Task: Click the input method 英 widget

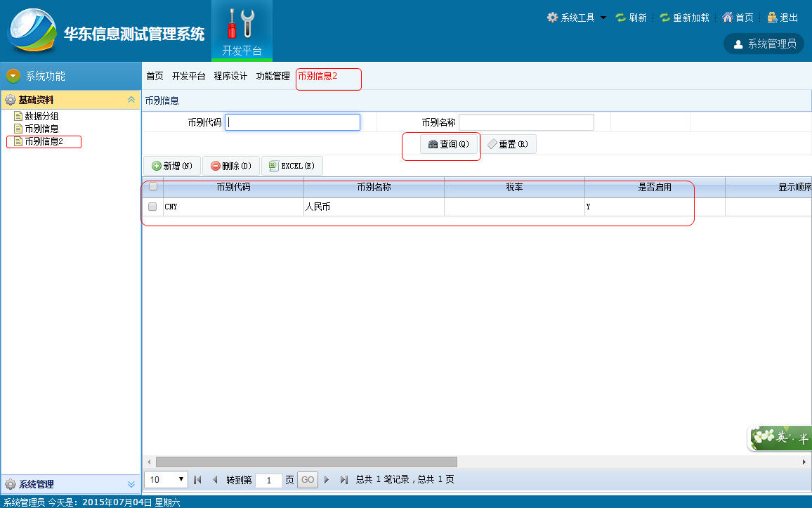Action: coord(780,438)
